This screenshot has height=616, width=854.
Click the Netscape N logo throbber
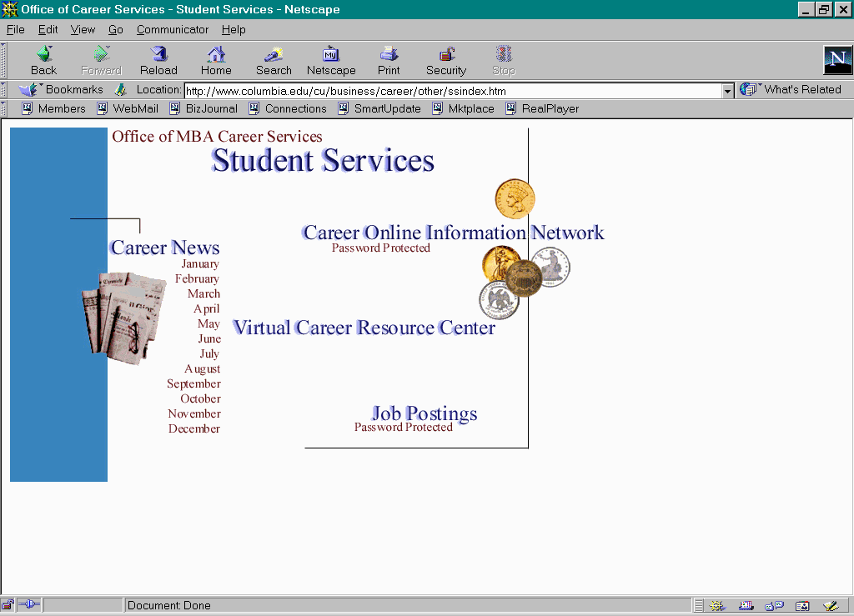click(837, 60)
